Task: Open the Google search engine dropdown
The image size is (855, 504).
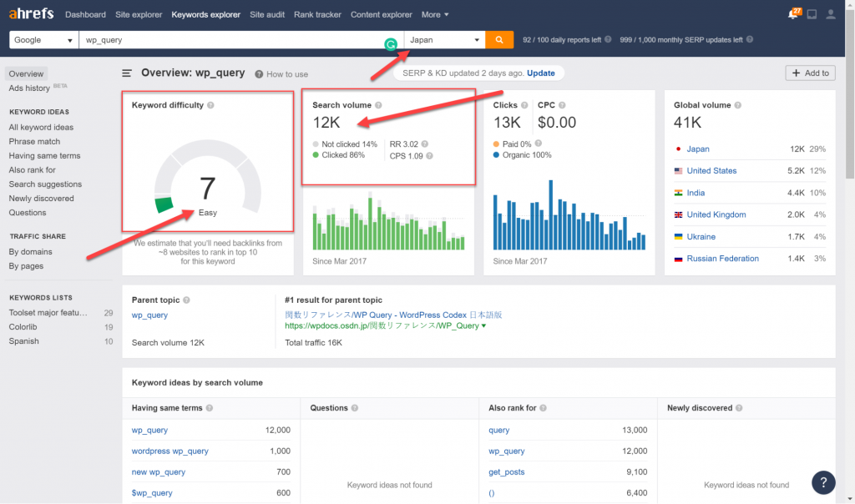Action: click(43, 40)
